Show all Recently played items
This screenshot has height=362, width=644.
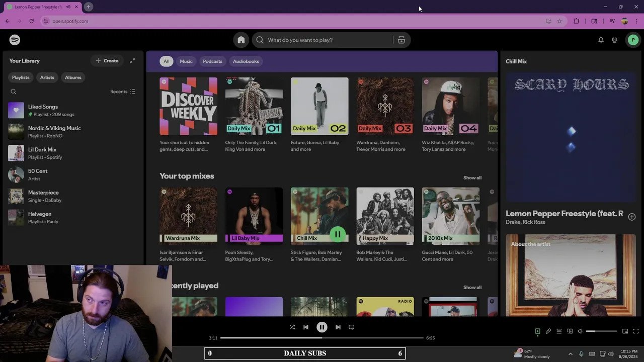tap(472, 287)
